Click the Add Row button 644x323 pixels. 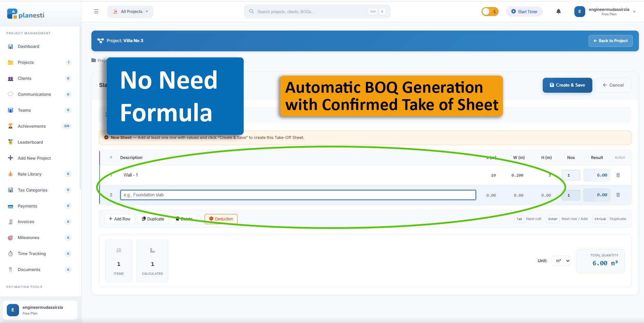point(120,219)
